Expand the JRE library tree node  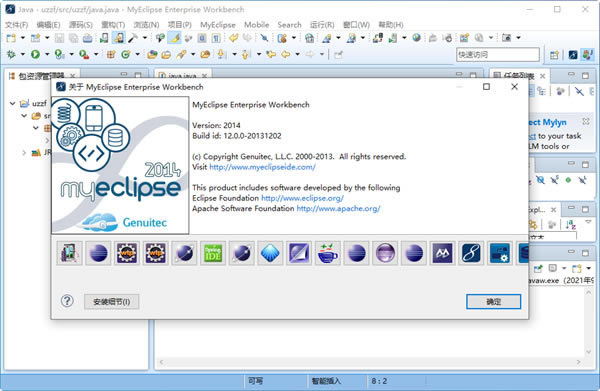click(24, 153)
